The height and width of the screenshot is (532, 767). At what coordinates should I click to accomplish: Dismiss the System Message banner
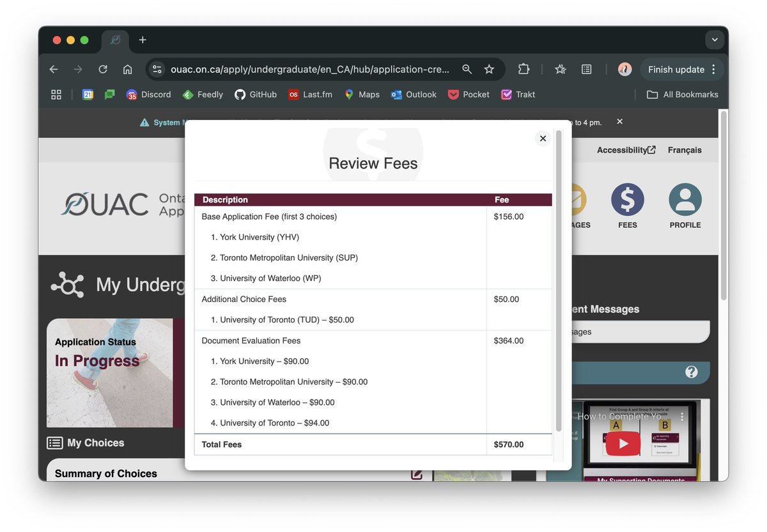619,121
